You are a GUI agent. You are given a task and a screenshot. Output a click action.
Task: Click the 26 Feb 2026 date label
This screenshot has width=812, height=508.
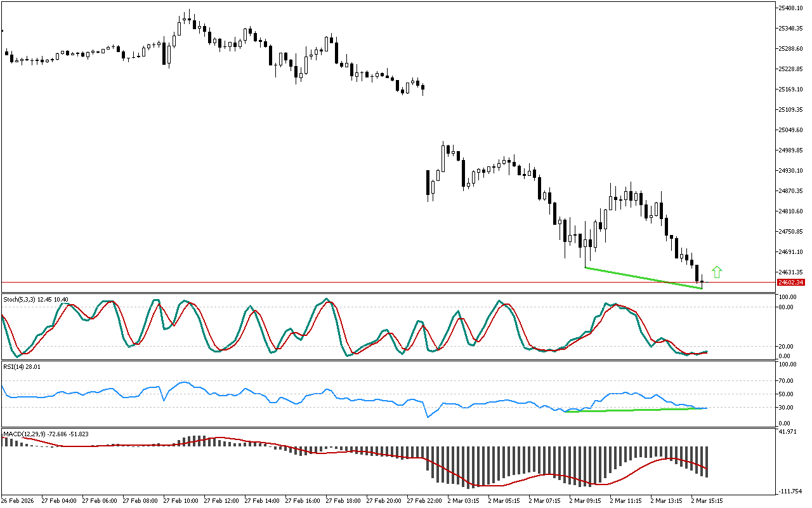click(18, 500)
